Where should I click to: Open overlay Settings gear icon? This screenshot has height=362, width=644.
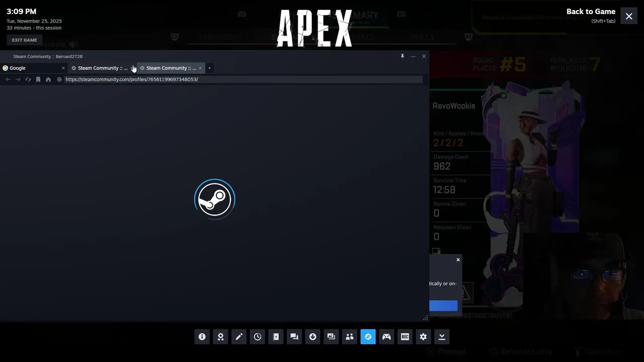click(423, 337)
